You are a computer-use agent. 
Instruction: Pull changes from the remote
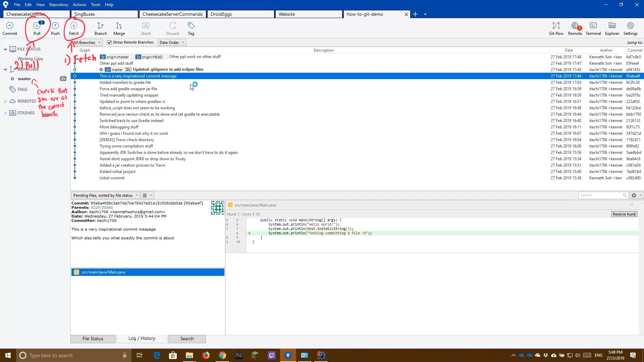coord(37,28)
